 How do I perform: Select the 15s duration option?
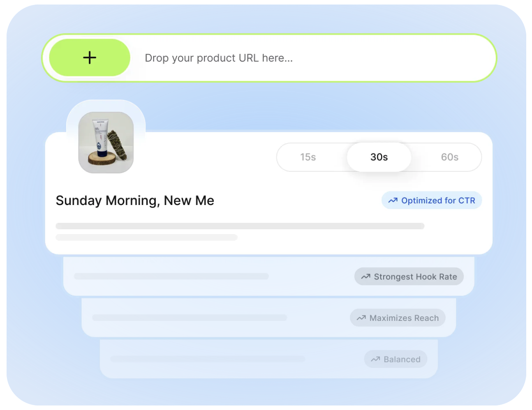tap(308, 157)
